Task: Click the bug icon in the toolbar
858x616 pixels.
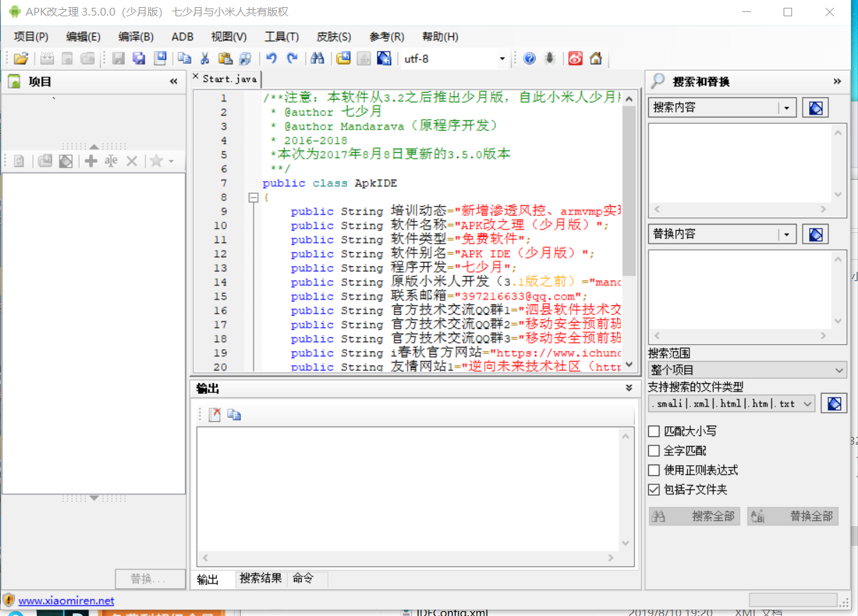Action: [x=550, y=59]
